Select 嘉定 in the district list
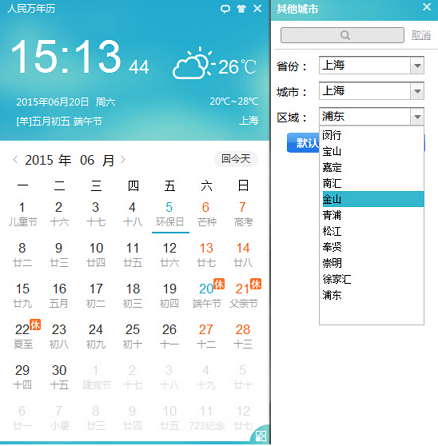Screen dimensions: 438x446 (x=372, y=167)
